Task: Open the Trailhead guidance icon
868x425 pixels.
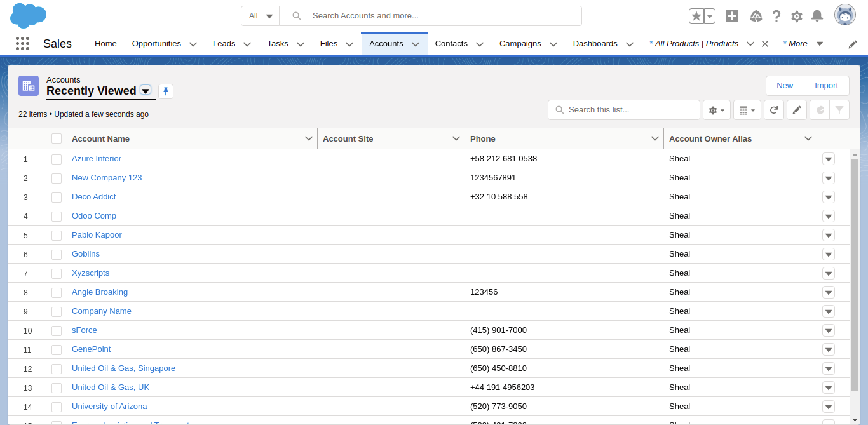Action: click(x=756, y=16)
